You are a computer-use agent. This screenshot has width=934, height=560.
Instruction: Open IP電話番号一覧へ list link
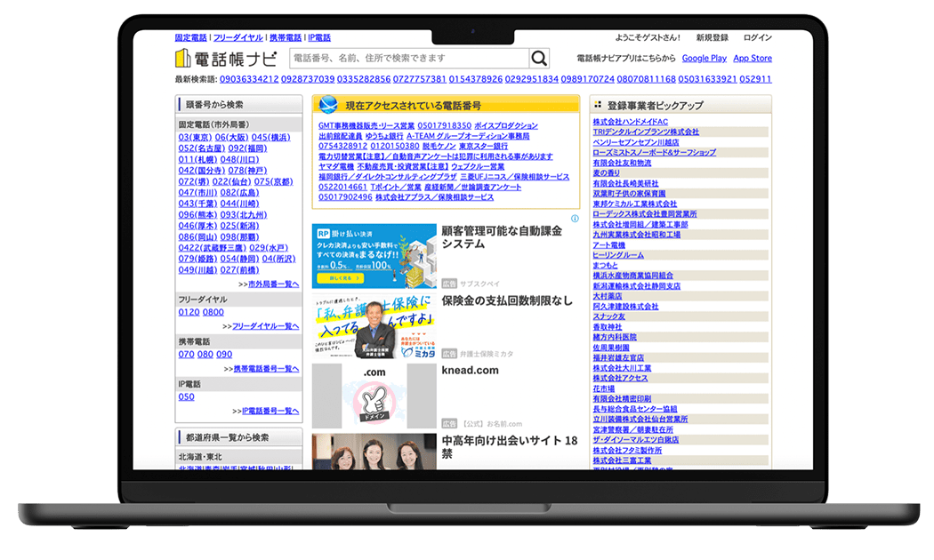coord(270,412)
